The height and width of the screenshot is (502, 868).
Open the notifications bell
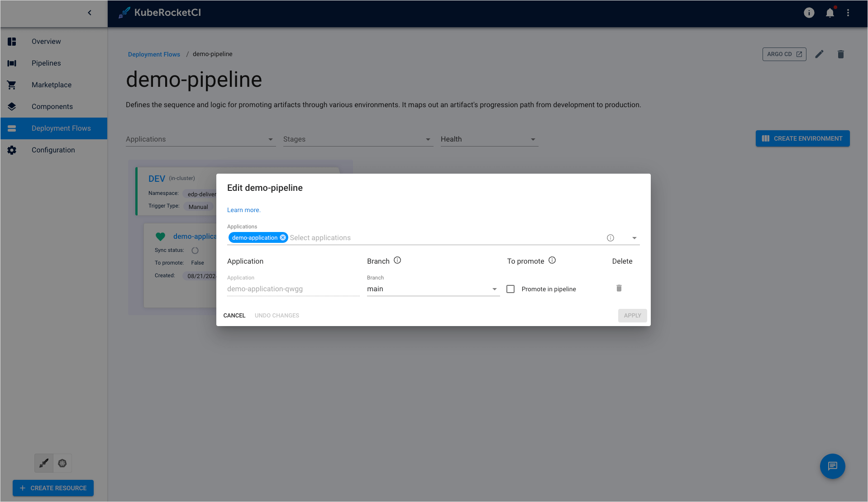(x=830, y=12)
